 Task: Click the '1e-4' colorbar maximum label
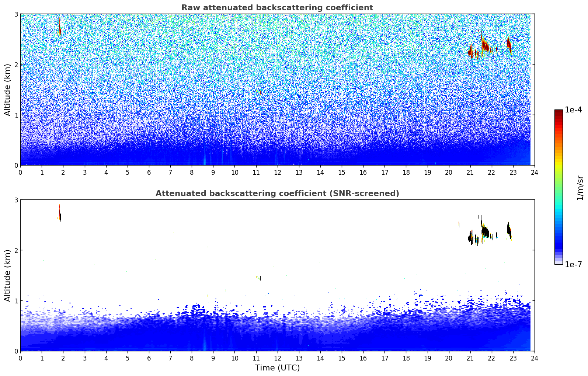[x=573, y=110]
